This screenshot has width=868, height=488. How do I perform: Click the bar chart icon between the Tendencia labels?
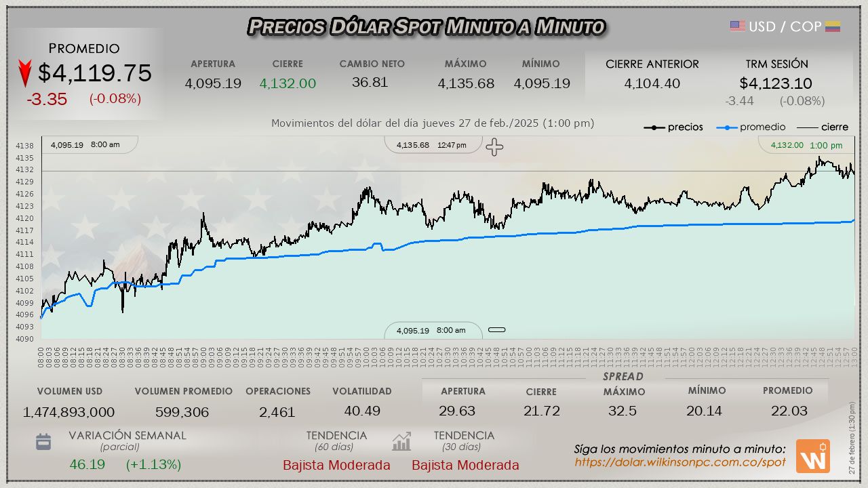401,443
